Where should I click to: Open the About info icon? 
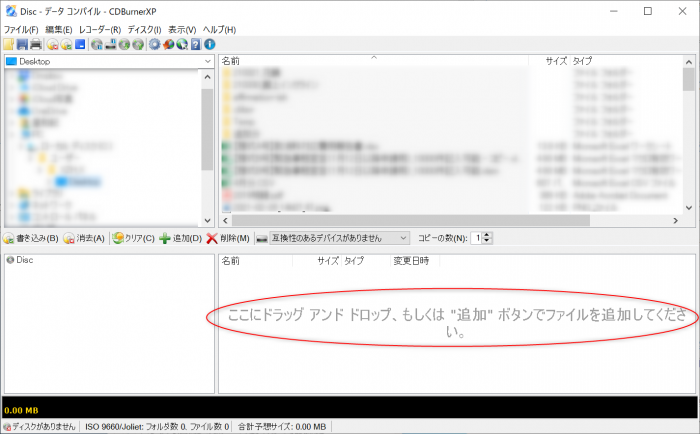[x=209, y=44]
